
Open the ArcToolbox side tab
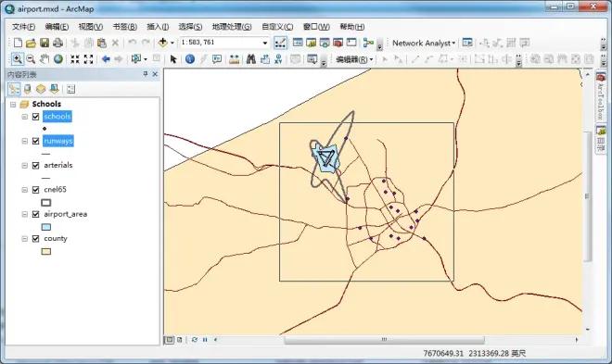[601, 96]
